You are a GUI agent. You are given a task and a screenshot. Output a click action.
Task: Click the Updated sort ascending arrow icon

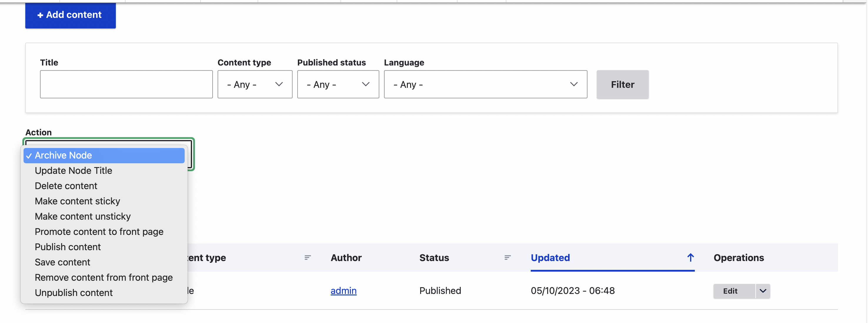click(690, 258)
